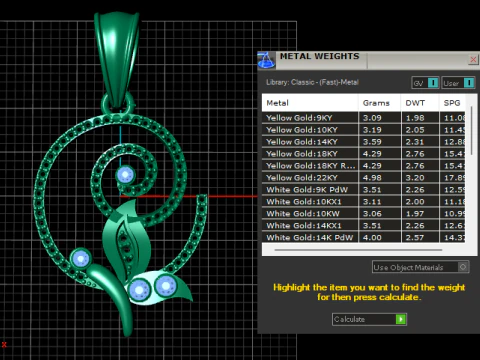The height and width of the screenshot is (360, 480).
Task: Select the White Gold:14KX1 row
Action: (x=363, y=226)
